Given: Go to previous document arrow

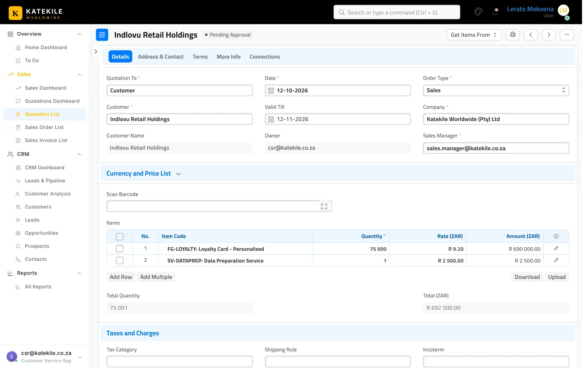Looking at the screenshot, I should coord(531,35).
